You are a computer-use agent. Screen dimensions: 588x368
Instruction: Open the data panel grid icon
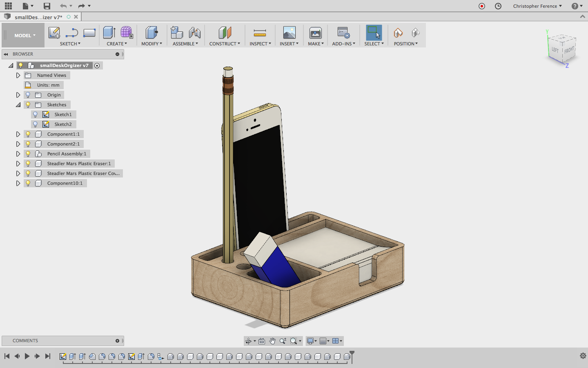[x=8, y=6]
